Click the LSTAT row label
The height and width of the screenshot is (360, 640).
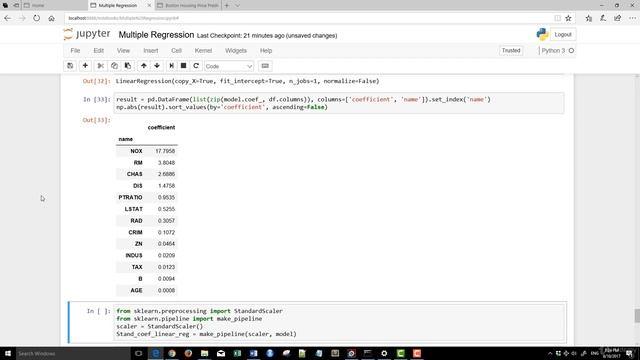[133, 209]
